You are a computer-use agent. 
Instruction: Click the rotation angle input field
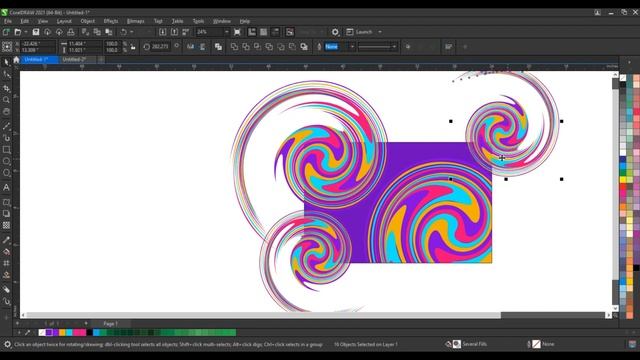(160, 47)
